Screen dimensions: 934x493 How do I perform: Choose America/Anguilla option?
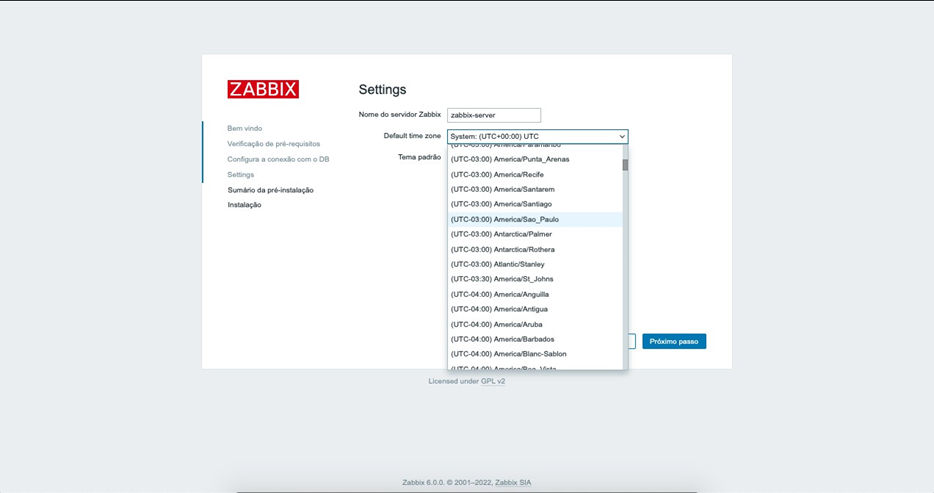535,294
